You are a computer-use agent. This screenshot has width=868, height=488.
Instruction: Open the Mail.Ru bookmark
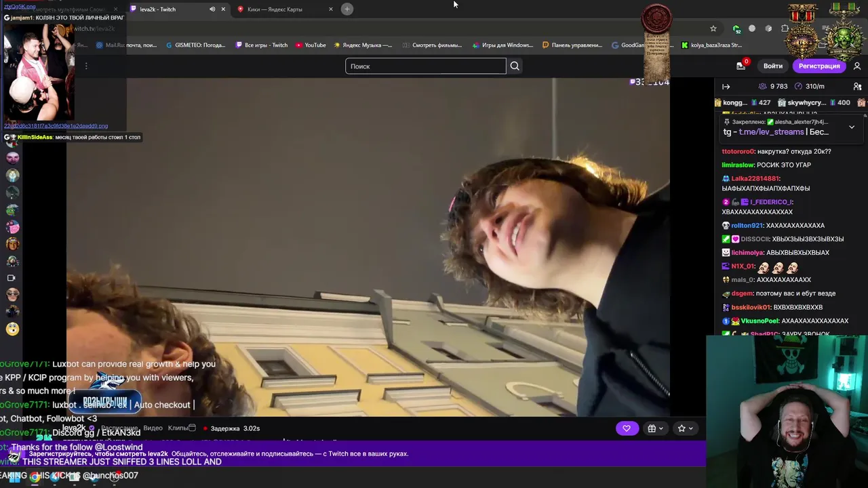pyautogui.click(x=125, y=45)
